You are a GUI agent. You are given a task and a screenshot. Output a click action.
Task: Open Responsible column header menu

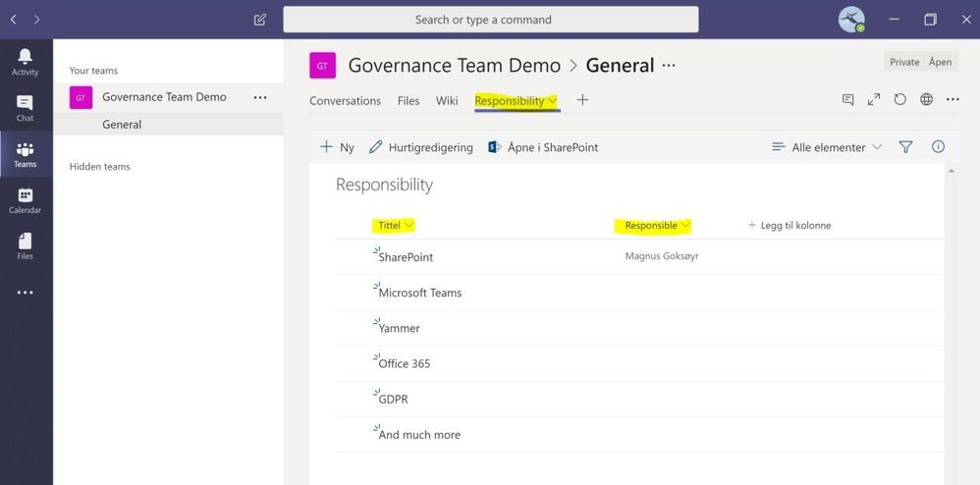click(x=658, y=226)
